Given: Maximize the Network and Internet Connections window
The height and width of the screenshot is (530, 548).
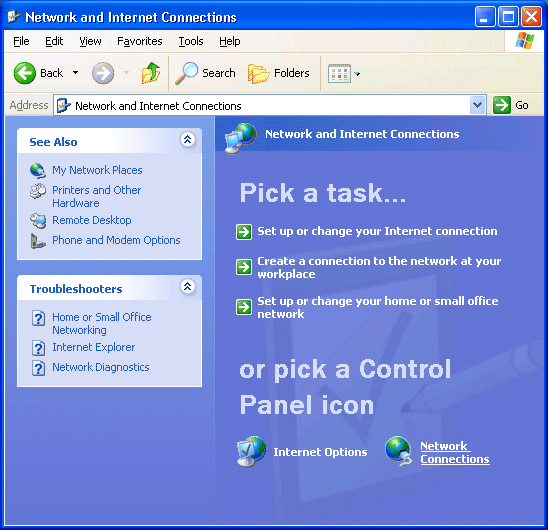Looking at the screenshot, I should pyautogui.click(x=508, y=16).
